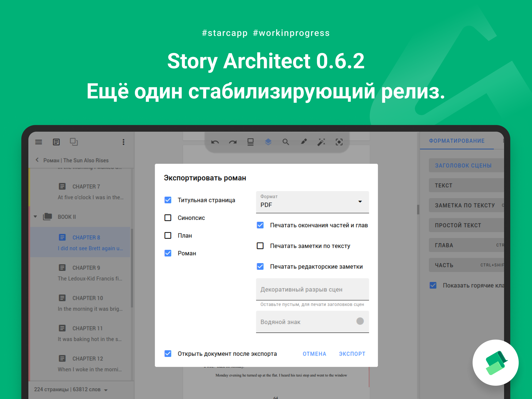Open the hamburger menu icon

(39, 142)
